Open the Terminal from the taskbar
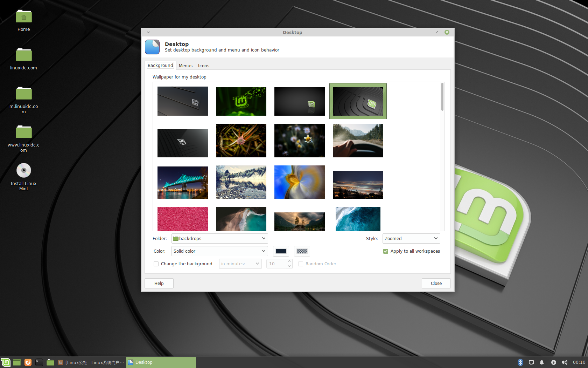This screenshot has width=588, height=368. pyautogui.click(x=39, y=362)
